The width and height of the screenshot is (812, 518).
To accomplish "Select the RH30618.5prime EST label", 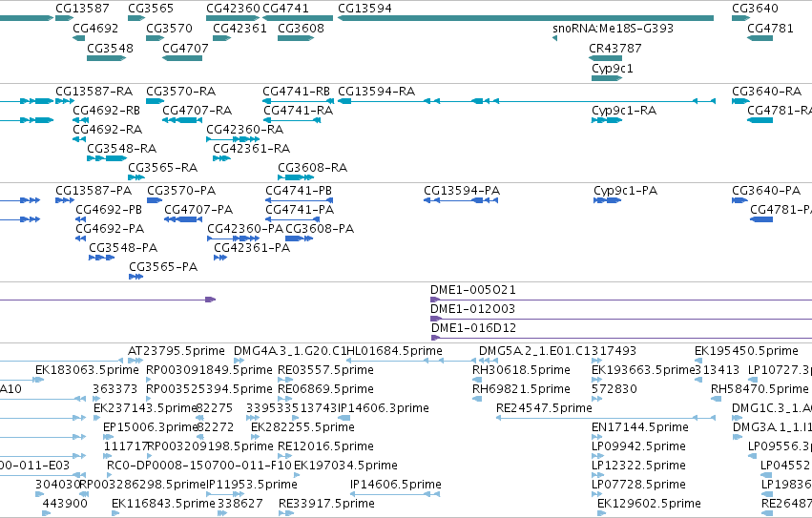I will click(521, 370).
